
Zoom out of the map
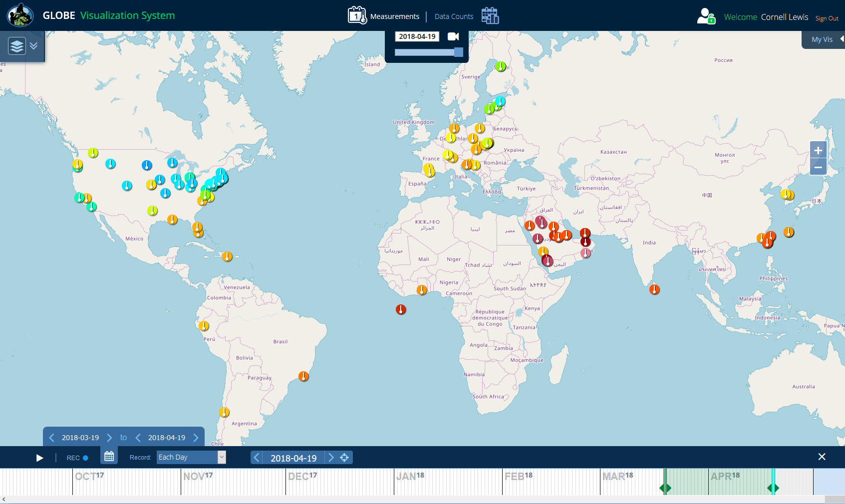(x=818, y=167)
